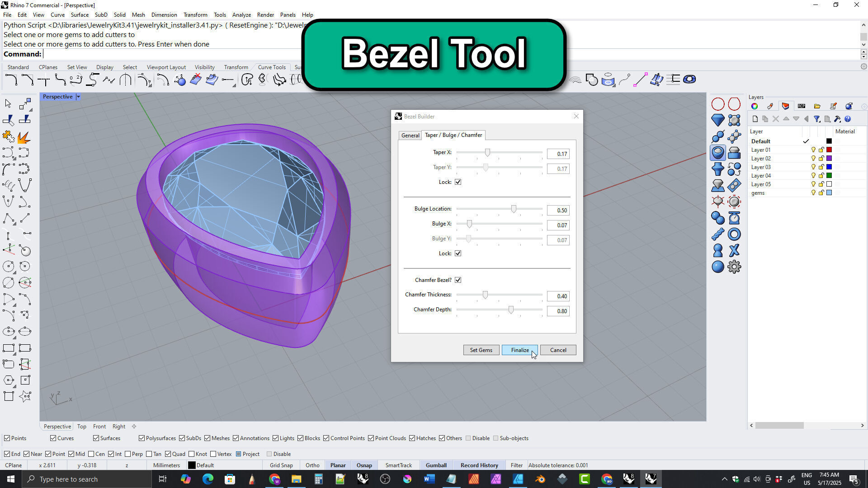868x488 pixels.
Task: Click the Finalize button
Action: point(519,350)
